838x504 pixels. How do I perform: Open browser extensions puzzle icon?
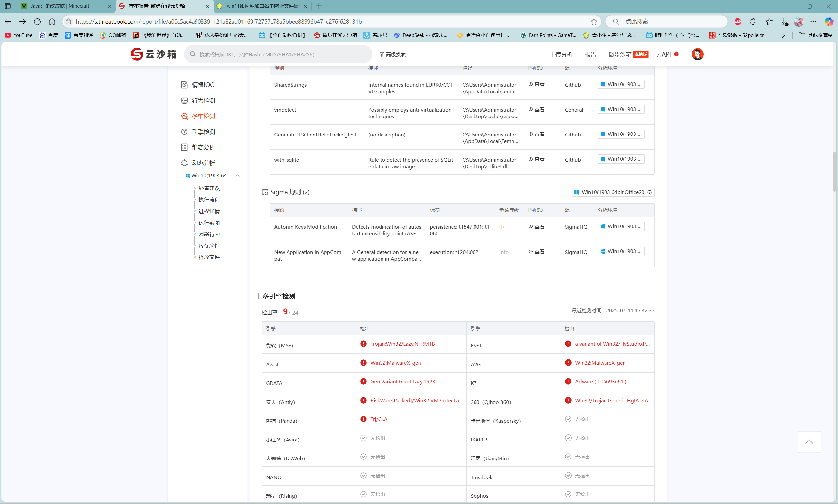pos(753,21)
